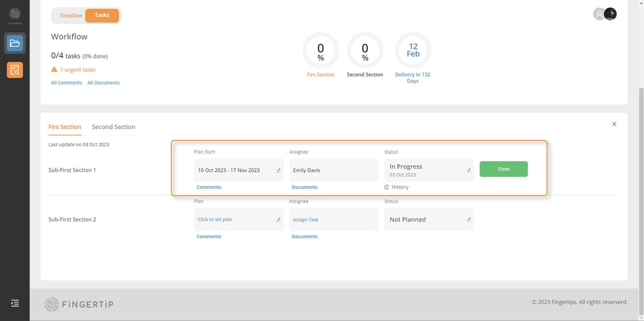Edit In Progress status pencil icon
Image resolution: width=644 pixels, height=321 pixels.
pos(469,170)
